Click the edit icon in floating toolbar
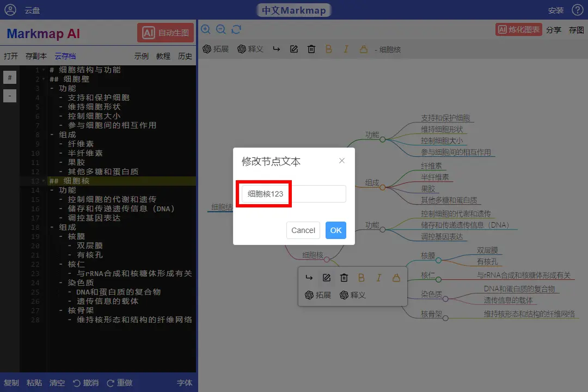 327,278
